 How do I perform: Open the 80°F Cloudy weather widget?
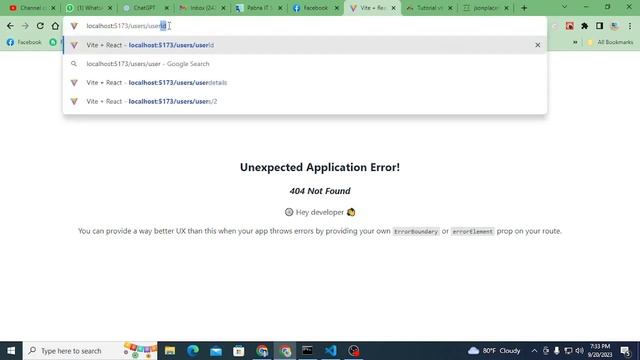point(494,351)
